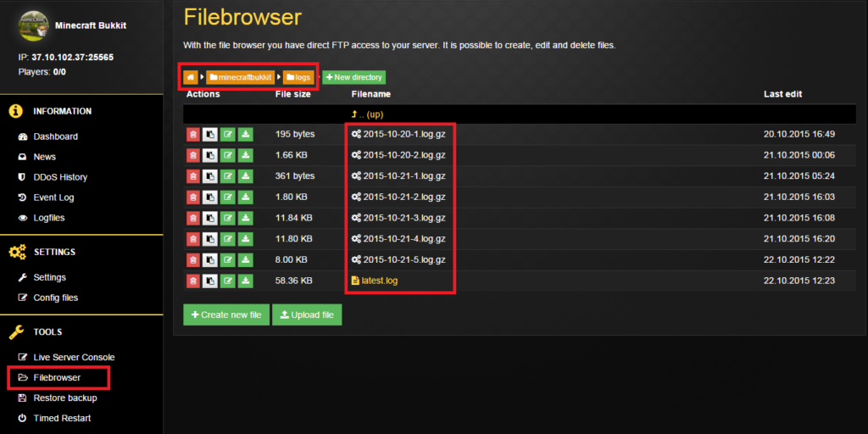The image size is (868, 434).
Task: Delete the 2015-10-21-4.log.gz file
Action: tap(192, 239)
